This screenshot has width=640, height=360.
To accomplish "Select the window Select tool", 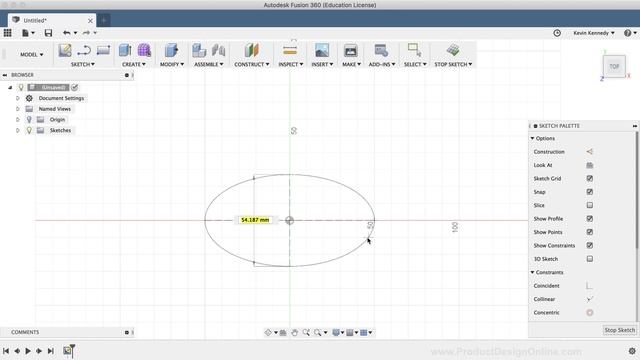I will click(414, 50).
